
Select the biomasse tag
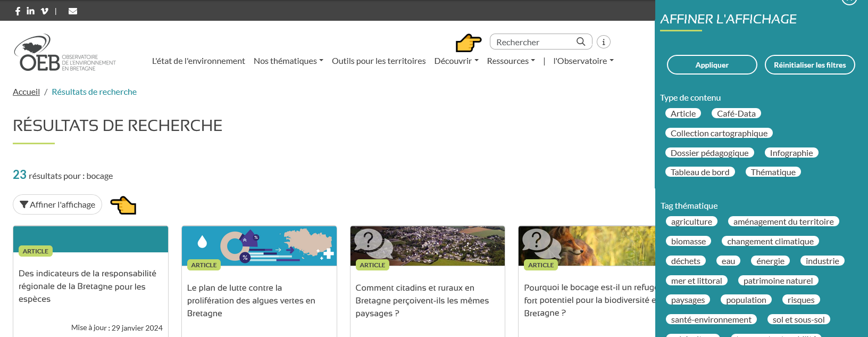point(688,241)
